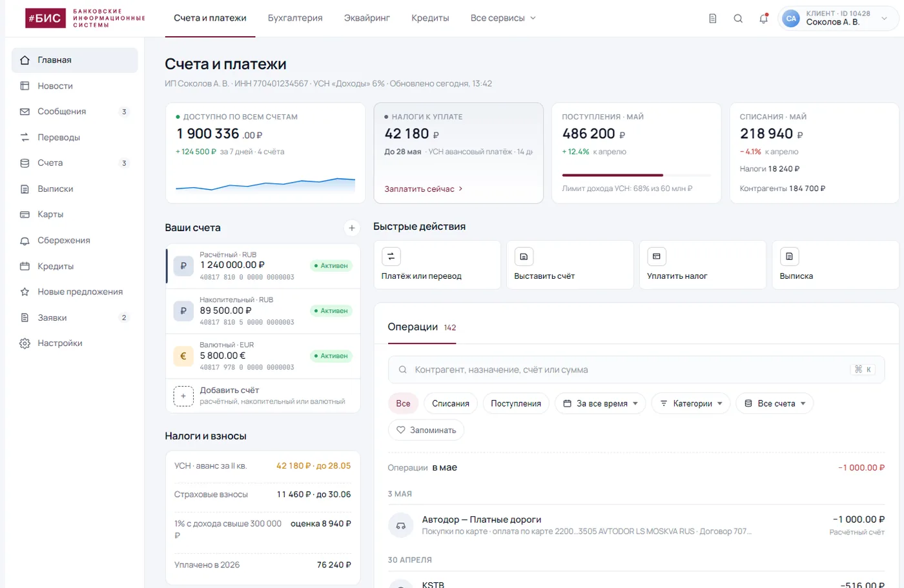This screenshot has width=904, height=588.
Task: Go to the Кредиты top tab
Action: pyautogui.click(x=430, y=18)
